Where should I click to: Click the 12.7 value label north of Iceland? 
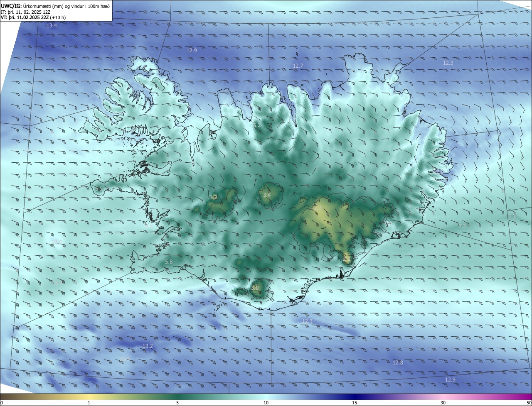coord(298,66)
